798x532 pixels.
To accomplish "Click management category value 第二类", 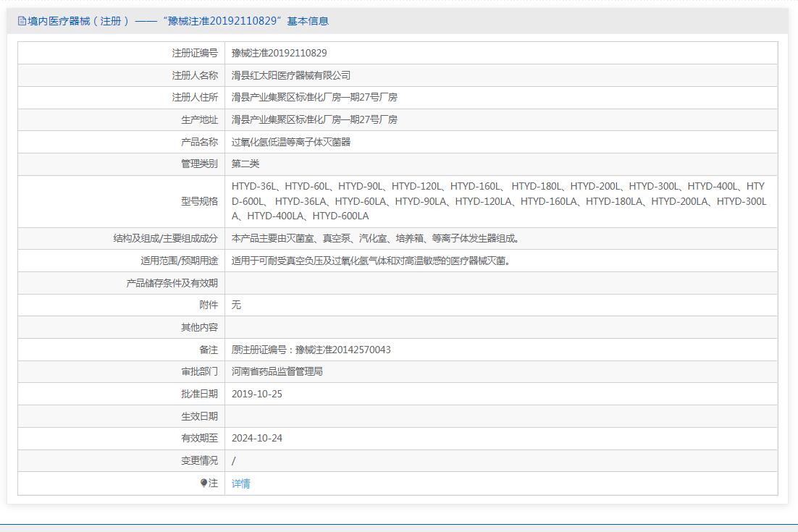I will pos(245,164).
